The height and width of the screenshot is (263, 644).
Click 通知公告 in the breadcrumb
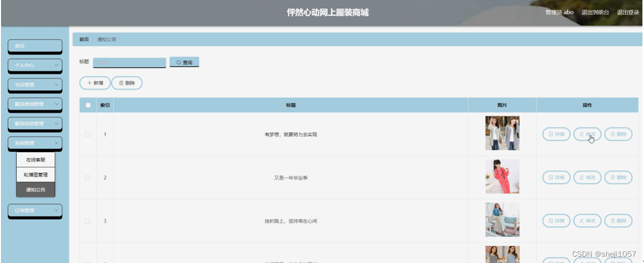coord(107,40)
